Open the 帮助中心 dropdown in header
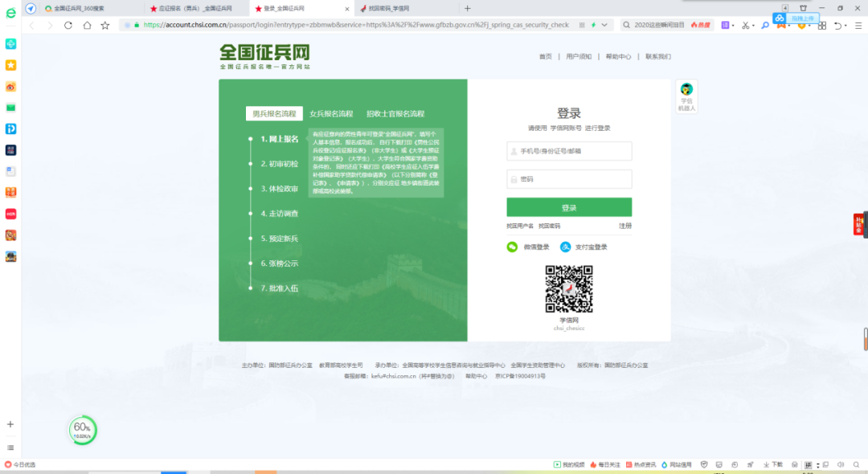The image size is (868, 474). [x=617, y=57]
